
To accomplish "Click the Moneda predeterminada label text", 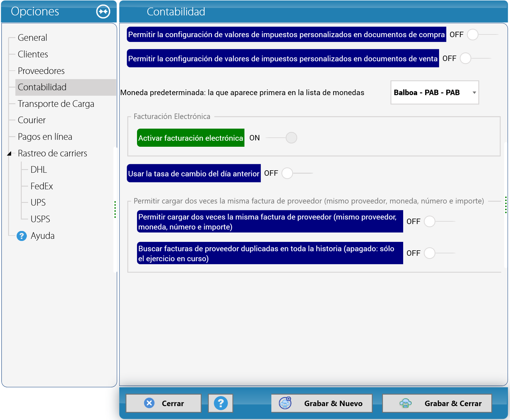I will click(242, 92).
